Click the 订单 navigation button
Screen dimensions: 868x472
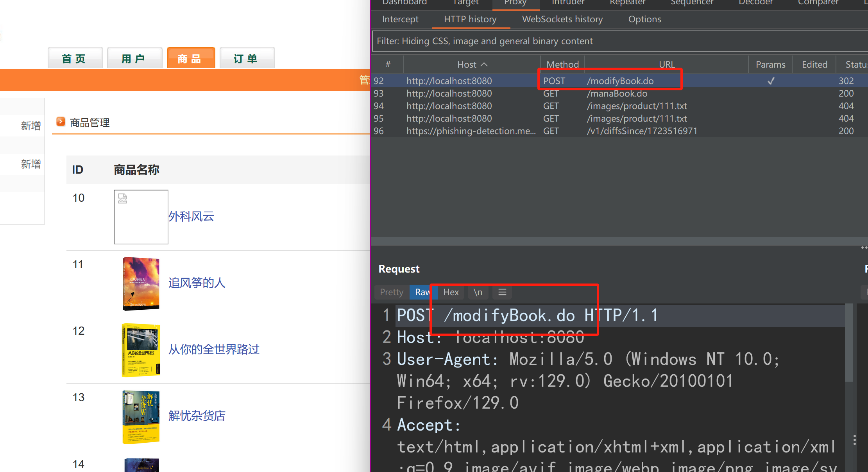click(247, 58)
